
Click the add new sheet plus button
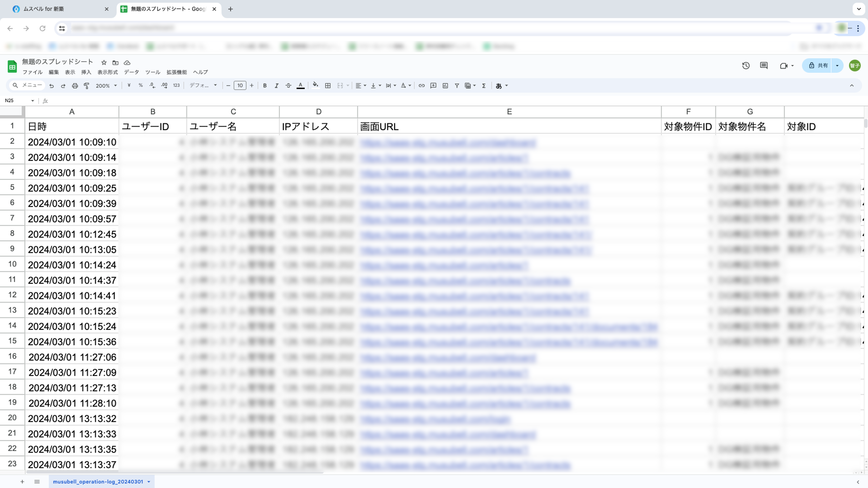22,482
